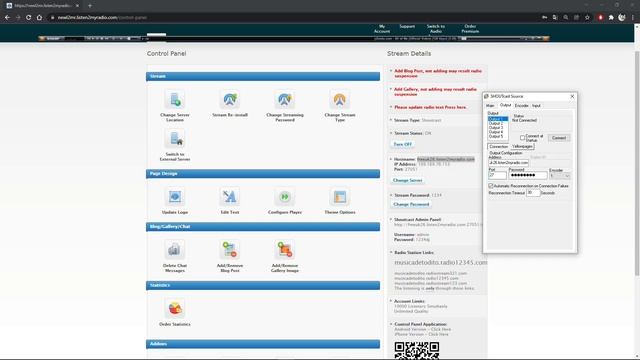The image size is (640, 360).
Task: Click Order Premium in the top menu
Action: [470, 29]
